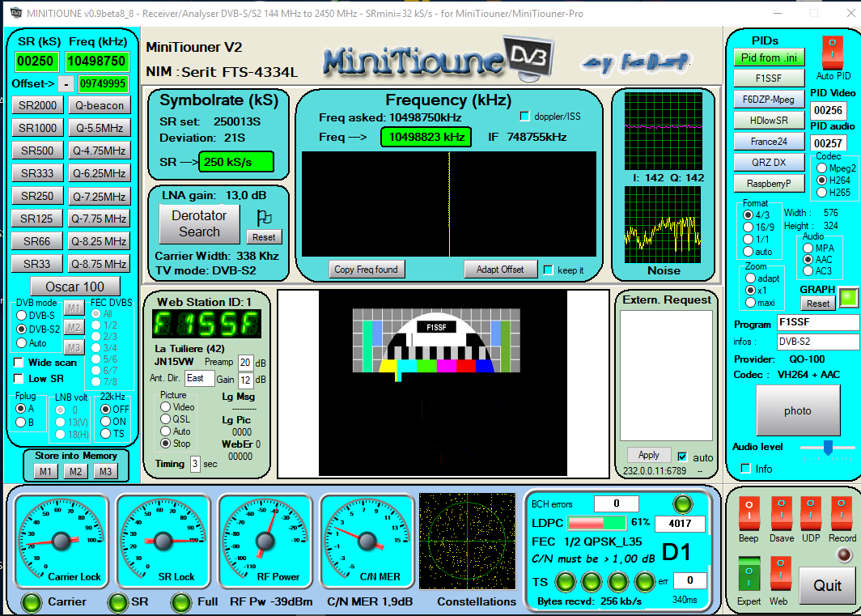Select 16/9 format radio button
Viewport: 861px width, 616px height.
(x=748, y=227)
